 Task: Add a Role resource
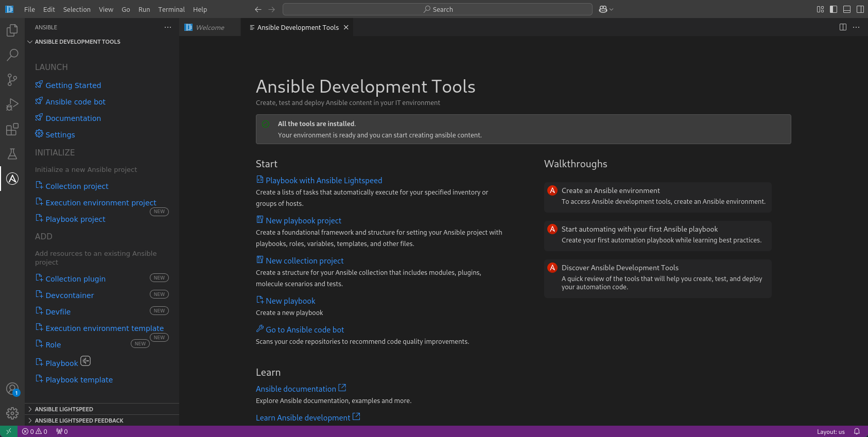click(x=53, y=345)
